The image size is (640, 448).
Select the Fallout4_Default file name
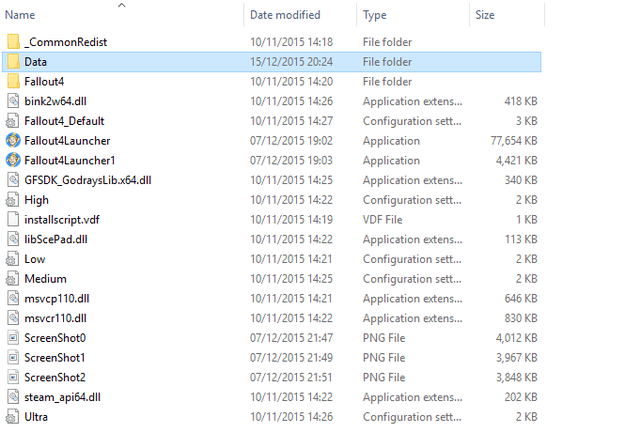pyautogui.click(x=64, y=121)
